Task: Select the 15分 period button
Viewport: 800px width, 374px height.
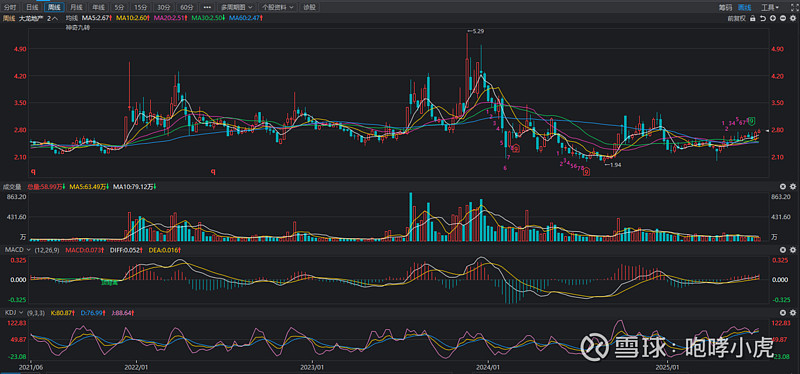Action: pos(140,8)
